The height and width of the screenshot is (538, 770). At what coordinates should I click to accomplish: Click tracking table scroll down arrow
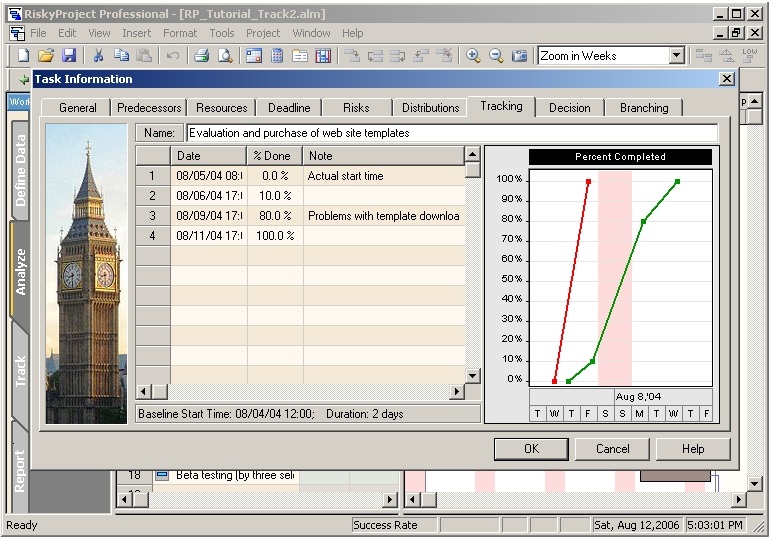pyautogui.click(x=472, y=376)
